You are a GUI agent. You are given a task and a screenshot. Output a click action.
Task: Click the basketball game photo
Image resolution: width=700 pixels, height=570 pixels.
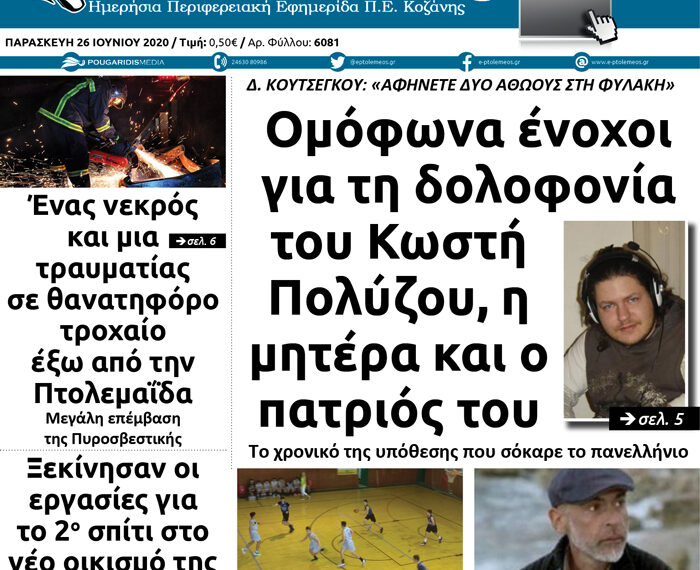[350, 519]
